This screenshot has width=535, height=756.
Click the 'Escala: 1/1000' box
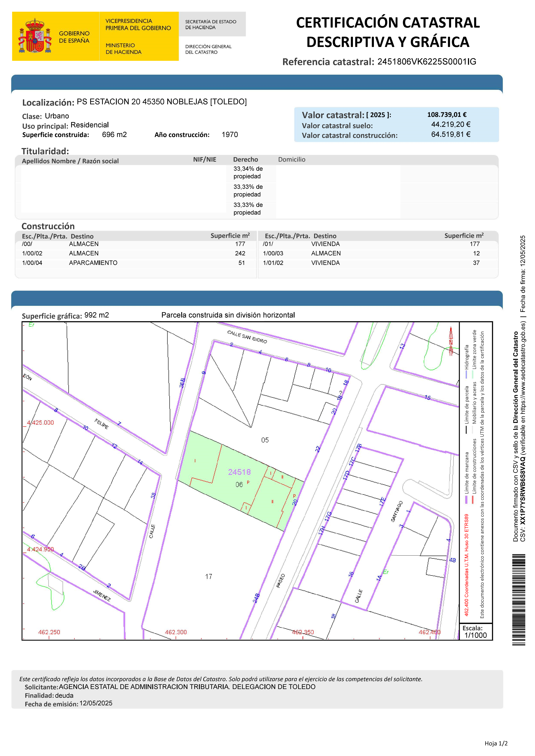tap(475, 632)
